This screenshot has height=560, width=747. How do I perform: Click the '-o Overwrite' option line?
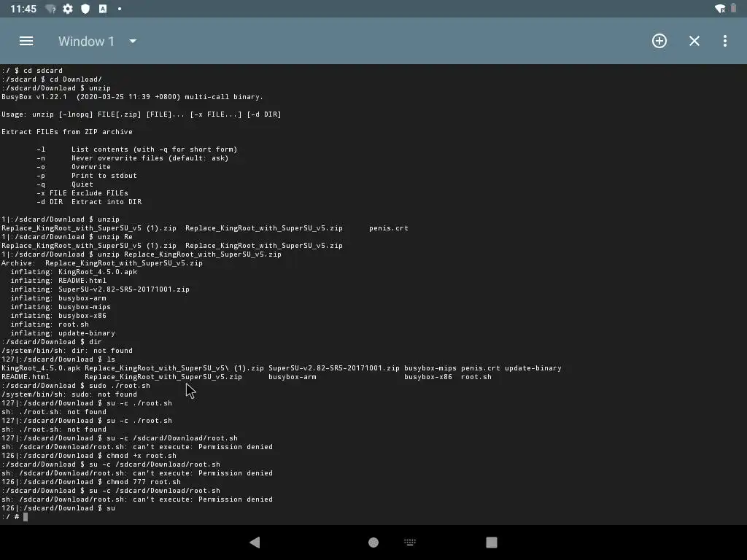tap(74, 167)
